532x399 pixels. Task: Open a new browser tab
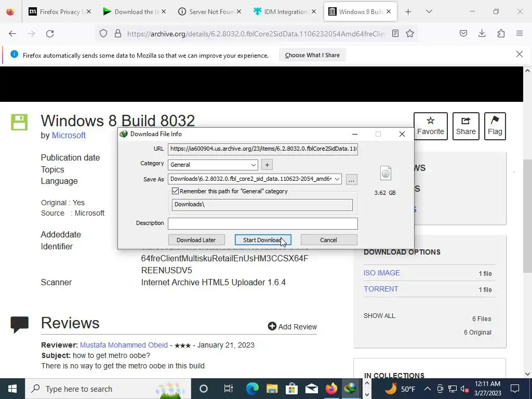[408, 12]
